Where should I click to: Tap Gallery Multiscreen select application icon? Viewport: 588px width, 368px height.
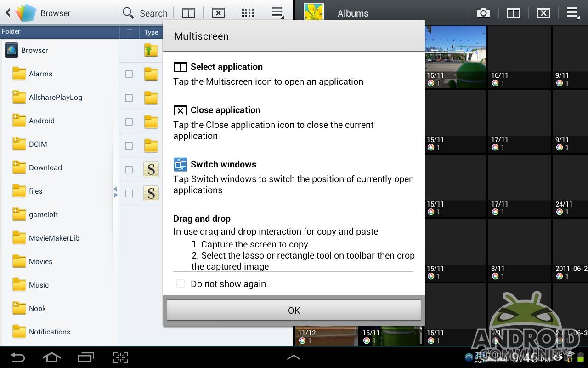click(x=513, y=13)
